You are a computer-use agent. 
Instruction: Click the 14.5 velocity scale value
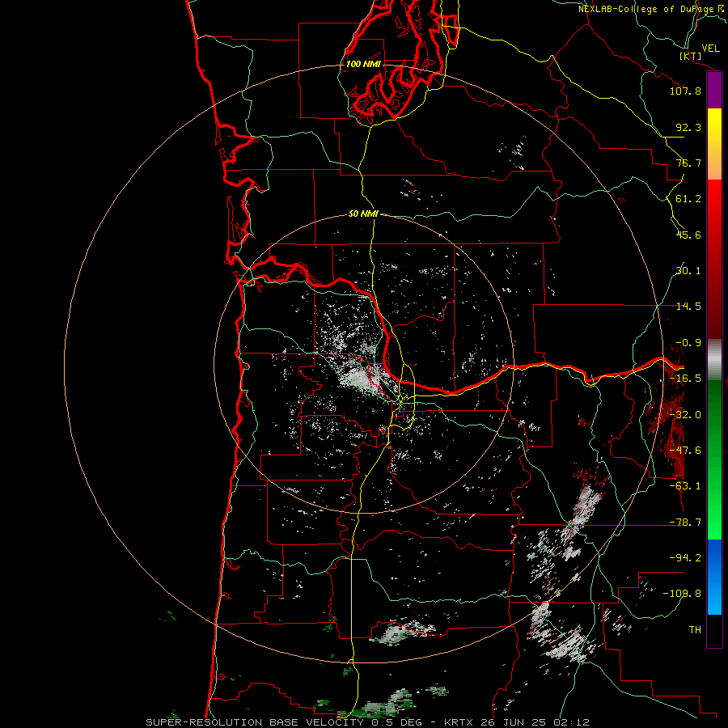(x=688, y=307)
